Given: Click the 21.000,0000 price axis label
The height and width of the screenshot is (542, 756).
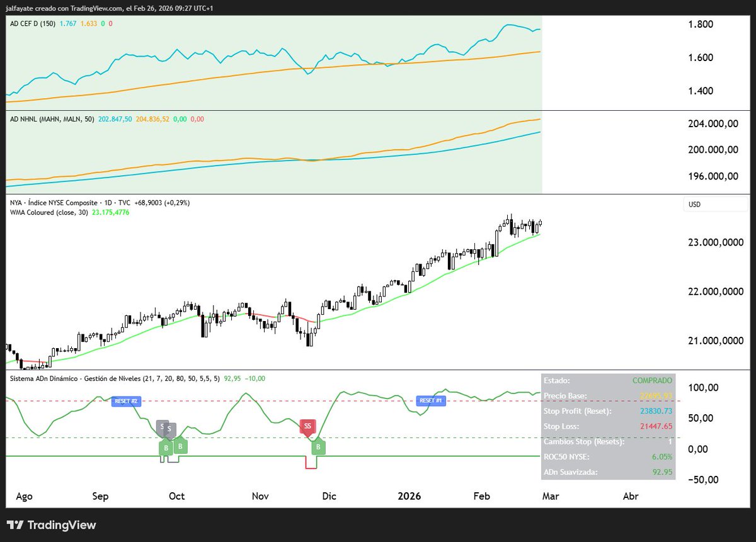Looking at the screenshot, I should pos(716,341).
